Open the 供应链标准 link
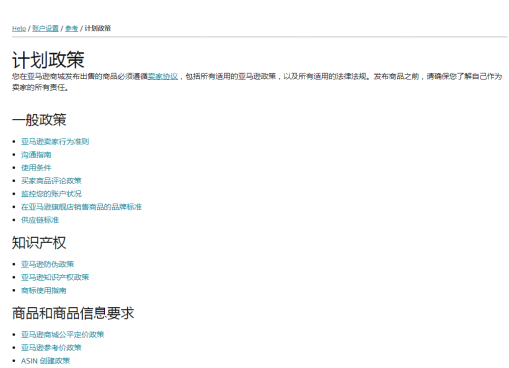 tap(40, 220)
